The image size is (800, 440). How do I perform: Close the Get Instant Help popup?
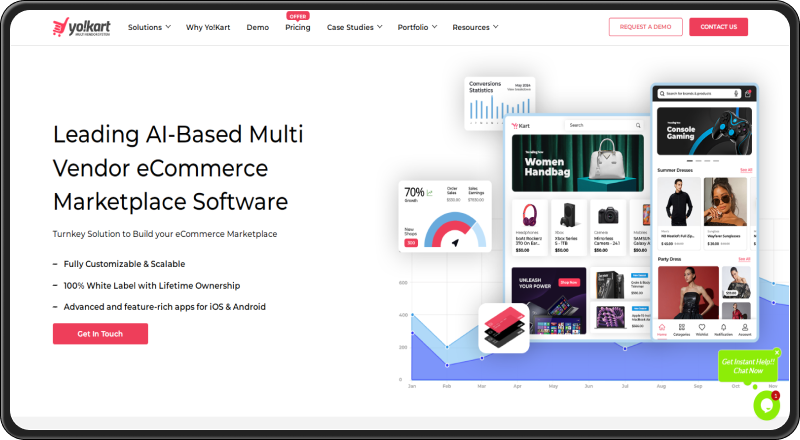click(x=776, y=352)
